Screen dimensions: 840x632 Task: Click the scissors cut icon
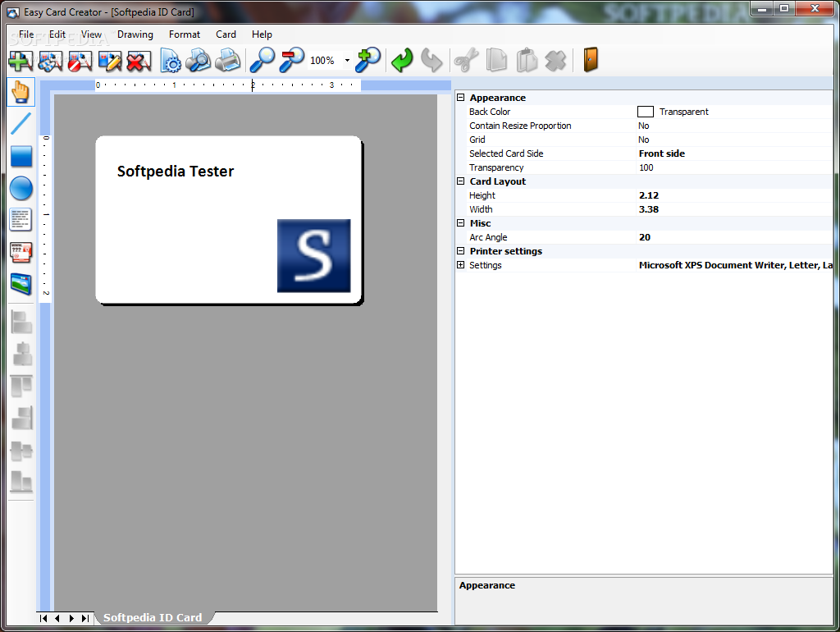pos(466,60)
